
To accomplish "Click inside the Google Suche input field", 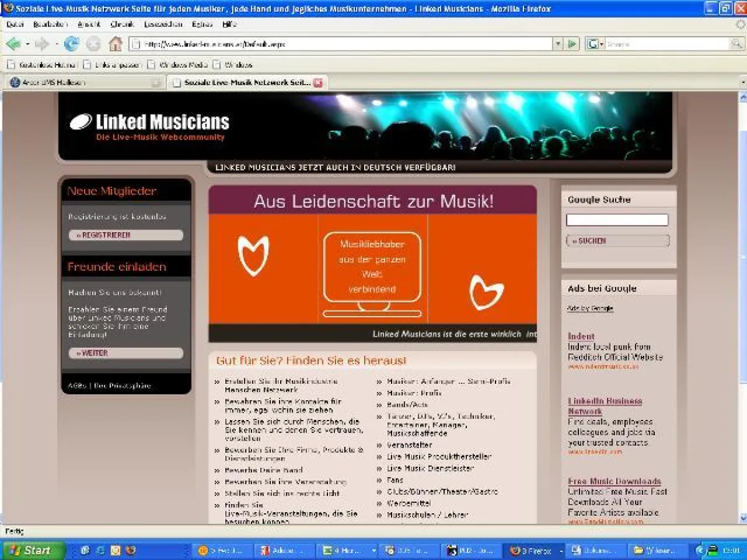I will [617, 220].
